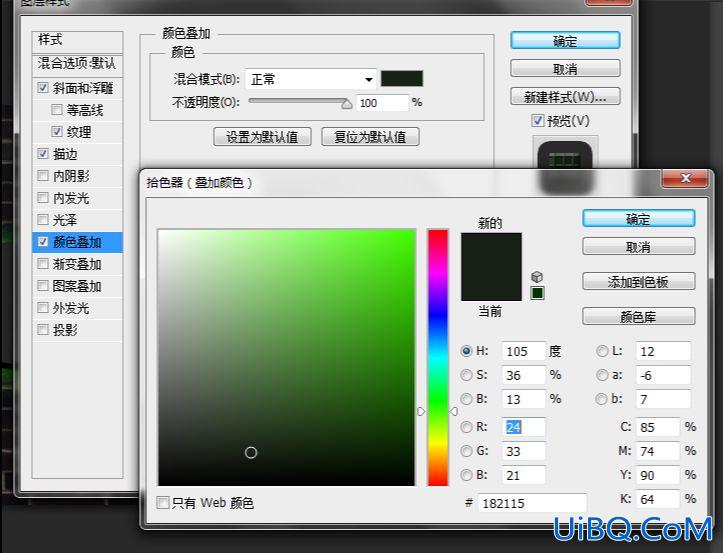Click the C field showing 85
Viewport: 723px width, 553px height.
(658, 427)
